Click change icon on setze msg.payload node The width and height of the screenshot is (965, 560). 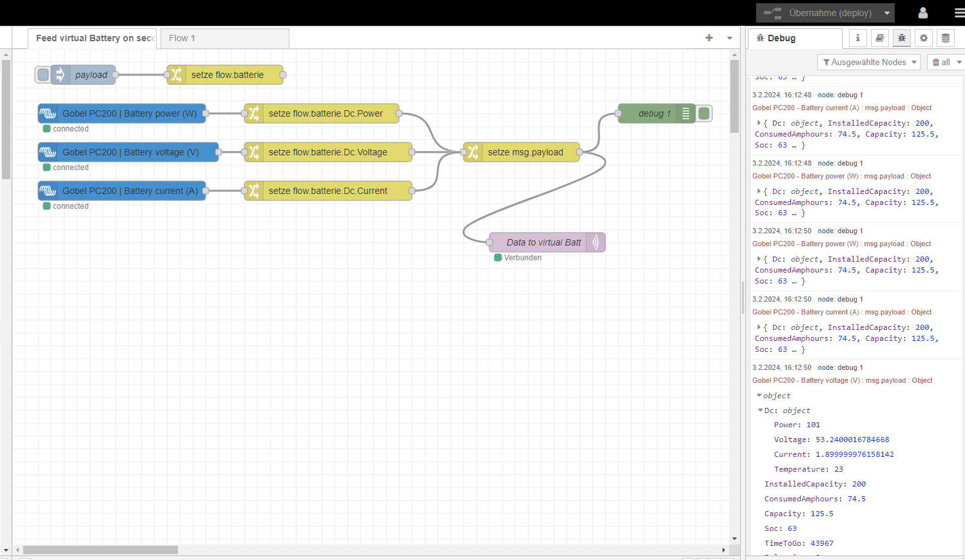[x=473, y=152]
